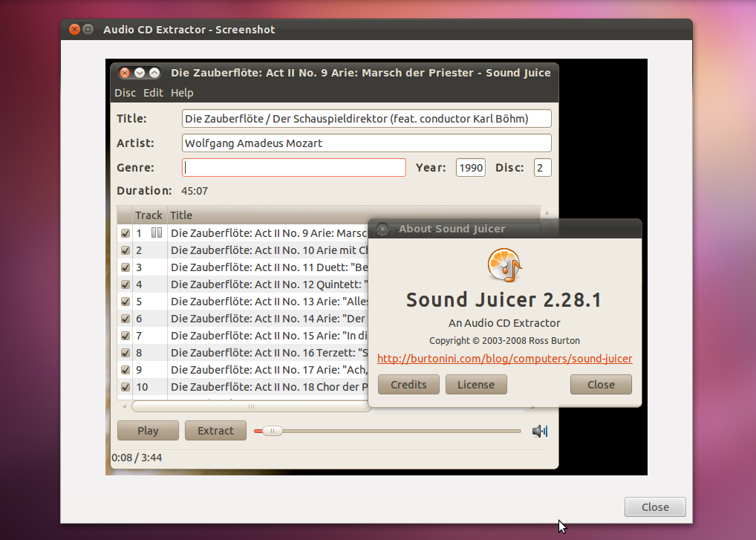This screenshot has width=756, height=540.
Task: Select track row 'Act II No. 17 Arie'
Action: point(243,370)
